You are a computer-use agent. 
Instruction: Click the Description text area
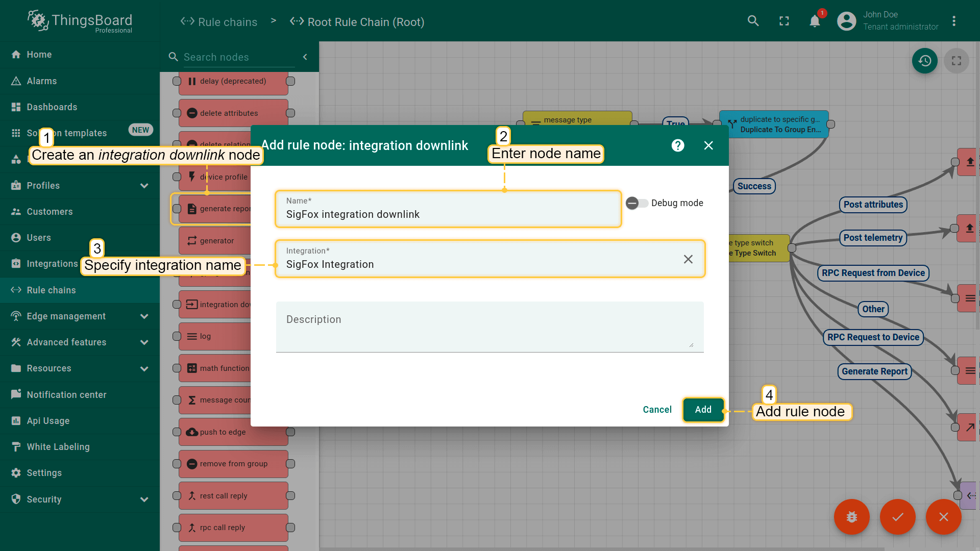(489, 327)
